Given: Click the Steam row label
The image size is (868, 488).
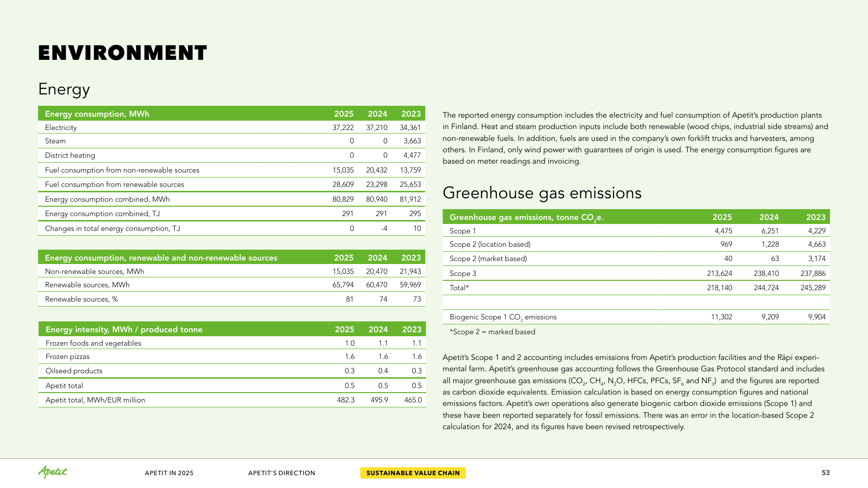Looking at the screenshot, I should coord(55,141).
